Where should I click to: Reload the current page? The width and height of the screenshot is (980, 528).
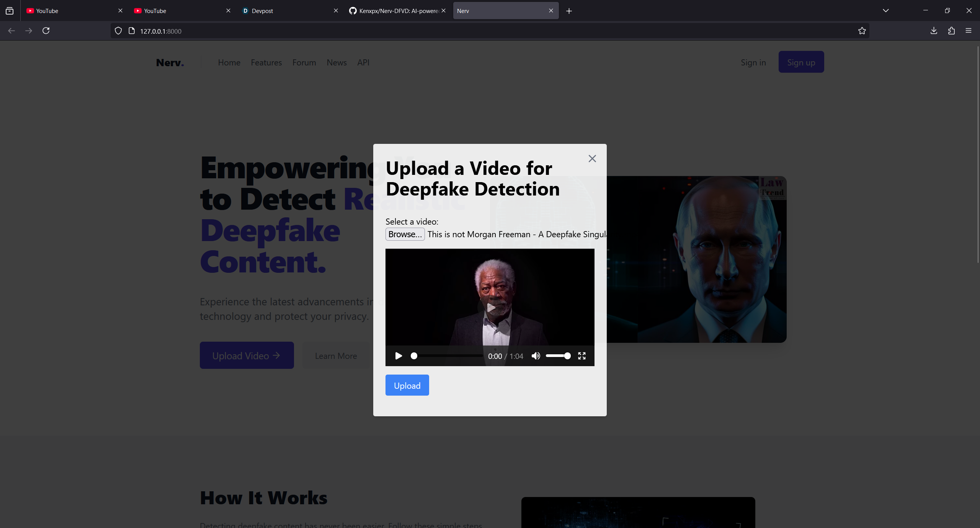pos(46,31)
